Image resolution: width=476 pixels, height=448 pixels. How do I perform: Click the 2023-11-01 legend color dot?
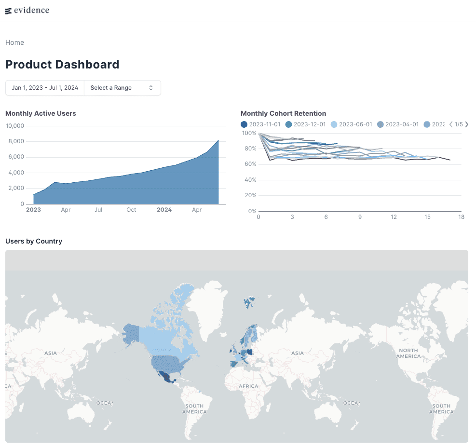(244, 124)
